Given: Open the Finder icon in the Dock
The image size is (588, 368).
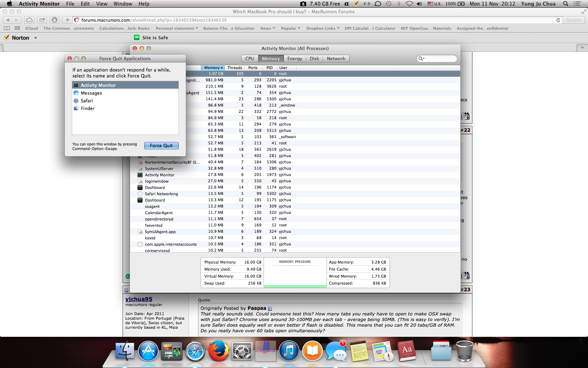Looking at the screenshot, I should pos(125,351).
